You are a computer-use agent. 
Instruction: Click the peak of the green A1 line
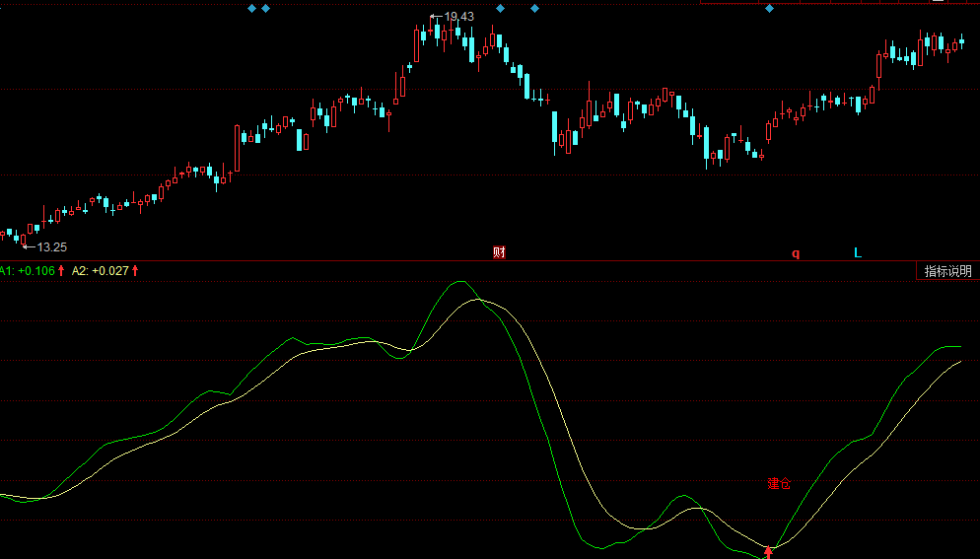pyautogui.click(x=458, y=282)
